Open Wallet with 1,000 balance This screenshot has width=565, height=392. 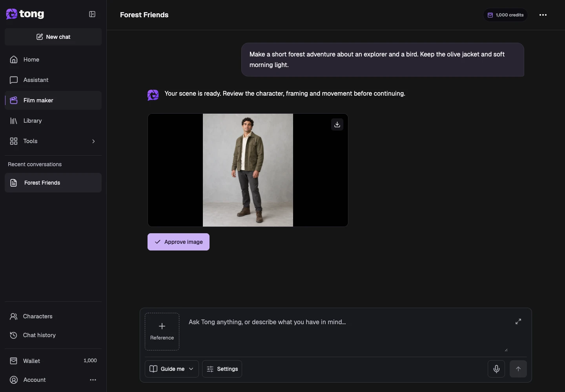click(x=53, y=361)
